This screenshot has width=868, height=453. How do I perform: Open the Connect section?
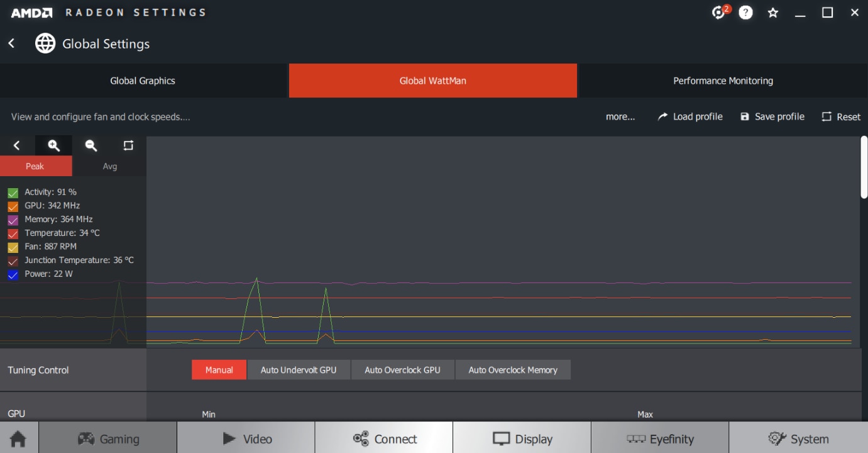(384, 439)
